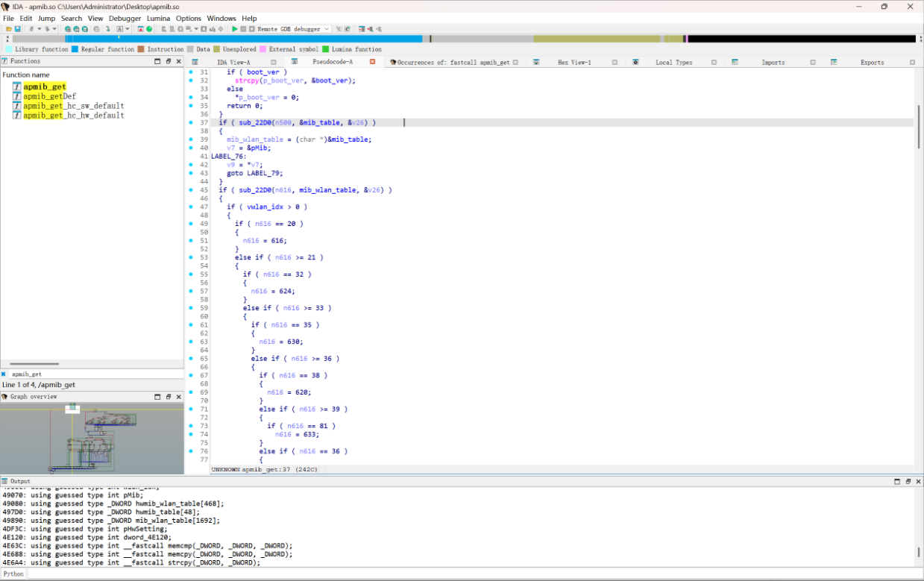Viewport: 924px width, 581px height.
Task: Click the function icon beside apmib_getDef
Action: pyautogui.click(x=16, y=96)
